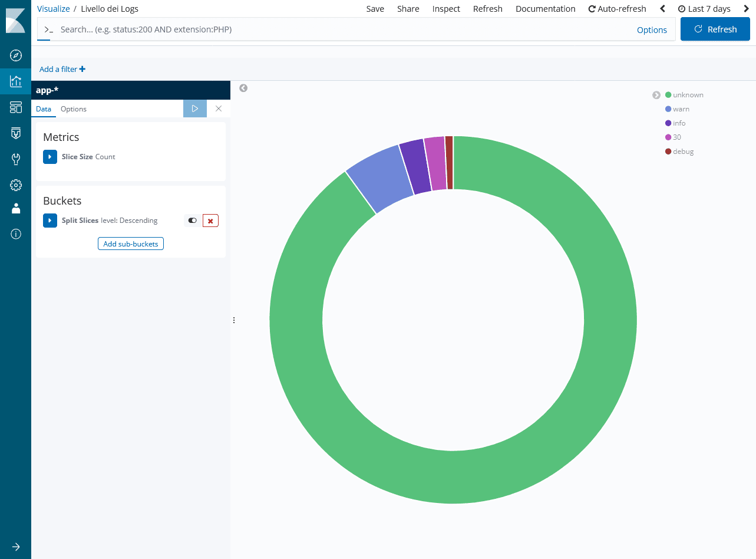This screenshot has height=559, width=756.
Task: Click the Add sub-buckets button
Action: [131, 244]
